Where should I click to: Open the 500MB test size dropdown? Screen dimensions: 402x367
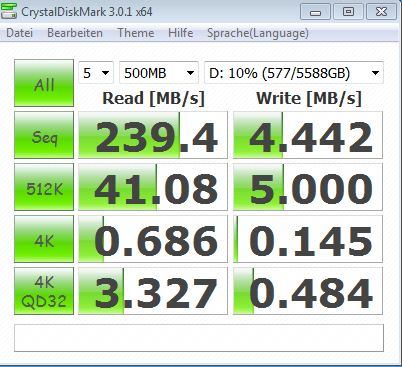(159, 73)
